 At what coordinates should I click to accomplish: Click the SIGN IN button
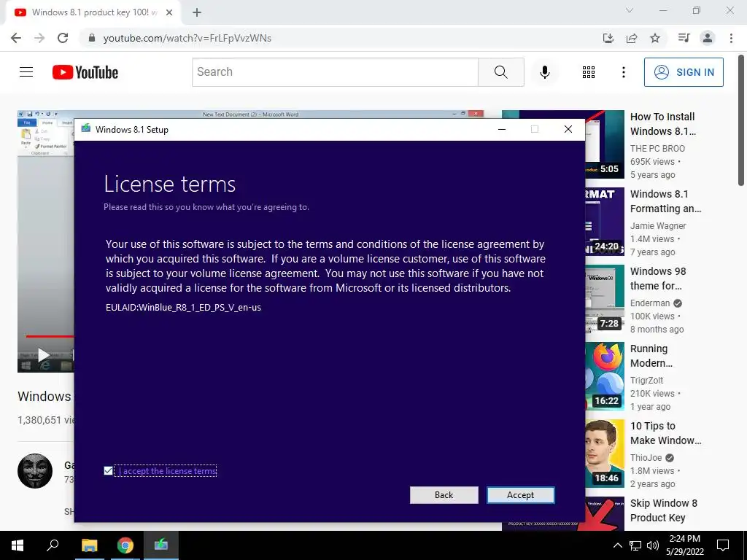pyautogui.click(x=684, y=72)
